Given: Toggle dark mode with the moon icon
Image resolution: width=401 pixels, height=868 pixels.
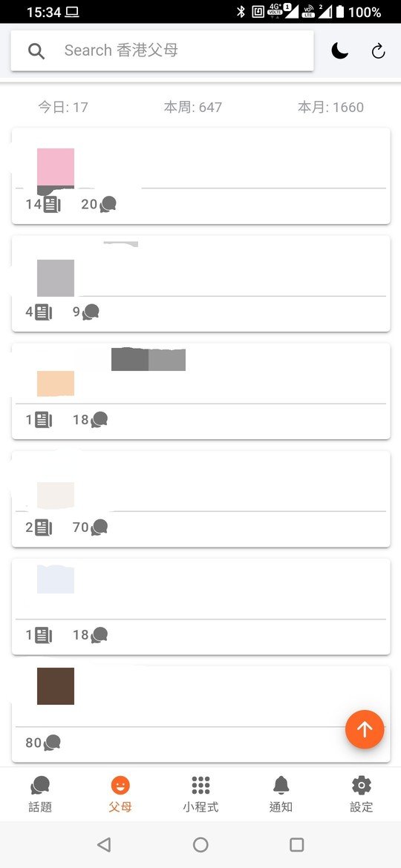Looking at the screenshot, I should (x=339, y=51).
